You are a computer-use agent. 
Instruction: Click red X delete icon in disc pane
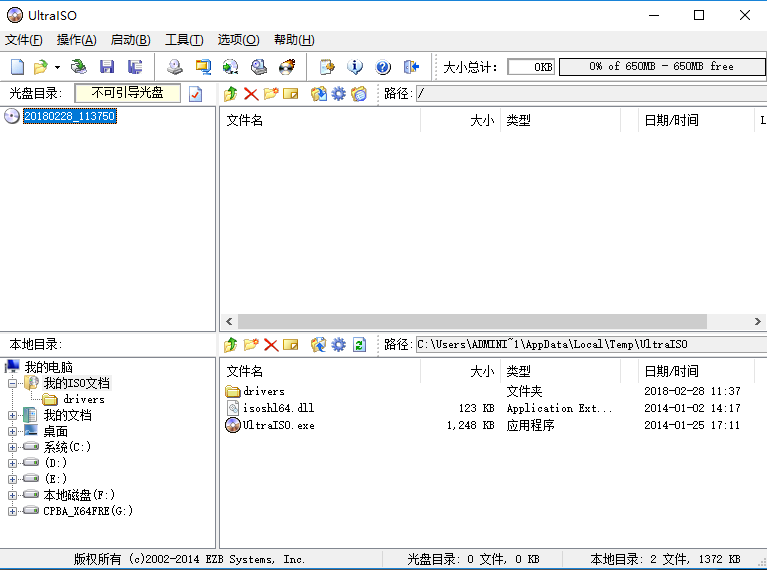(251, 94)
